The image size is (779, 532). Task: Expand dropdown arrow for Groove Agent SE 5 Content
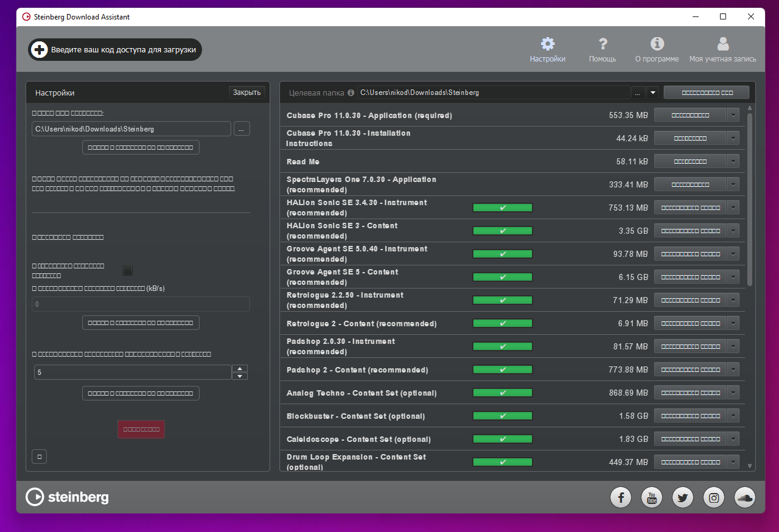[733, 277]
